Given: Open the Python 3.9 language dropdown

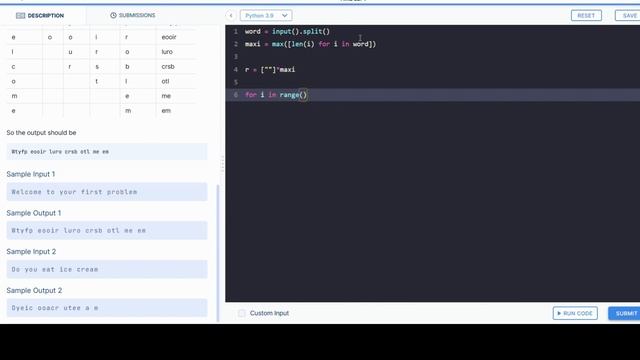Looking at the screenshot, I should tap(266, 16).
